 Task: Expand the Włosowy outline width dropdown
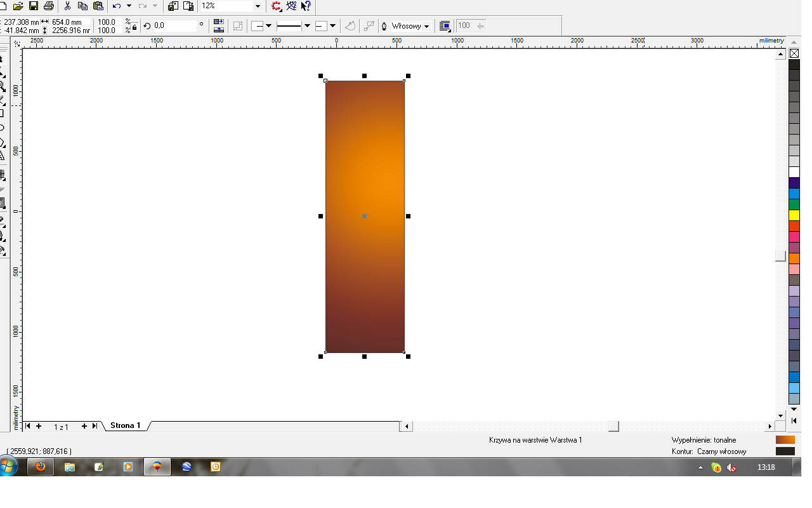pos(426,26)
